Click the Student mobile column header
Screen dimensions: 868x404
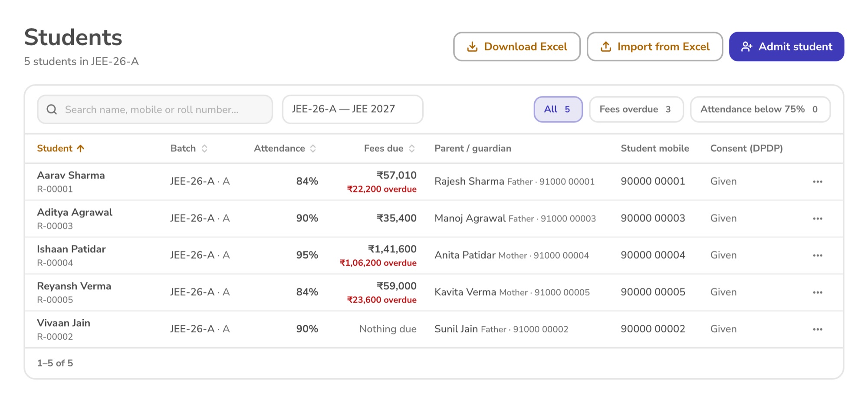tap(655, 148)
